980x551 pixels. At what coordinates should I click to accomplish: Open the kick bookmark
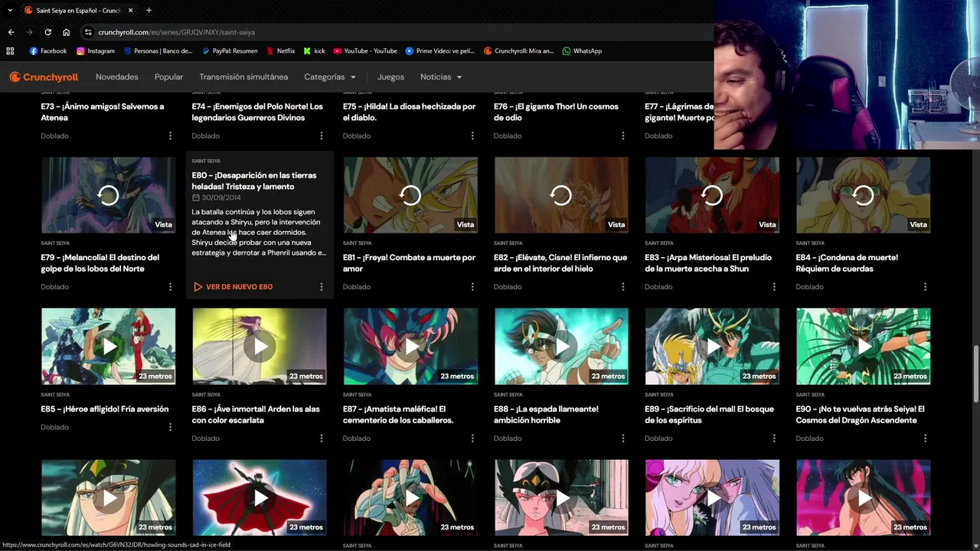314,51
